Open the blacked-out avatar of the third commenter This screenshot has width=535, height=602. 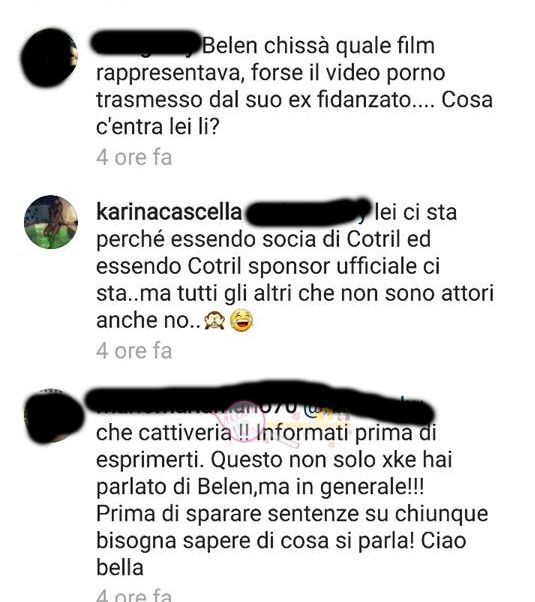pos(54,417)
